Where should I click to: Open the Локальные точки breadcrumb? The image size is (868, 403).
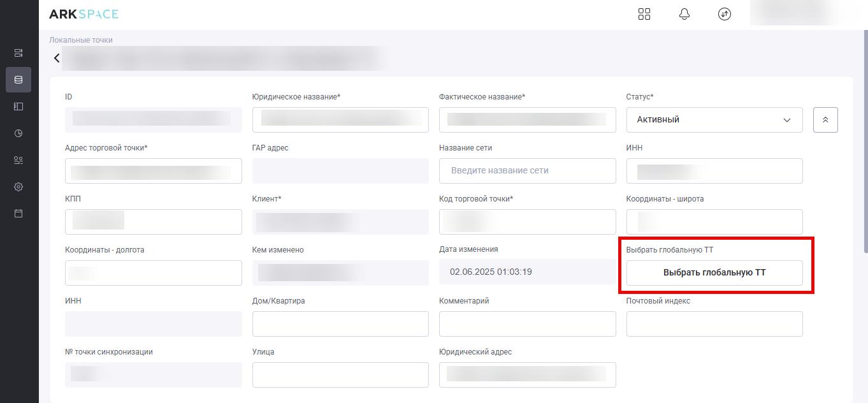click(81, 40)
